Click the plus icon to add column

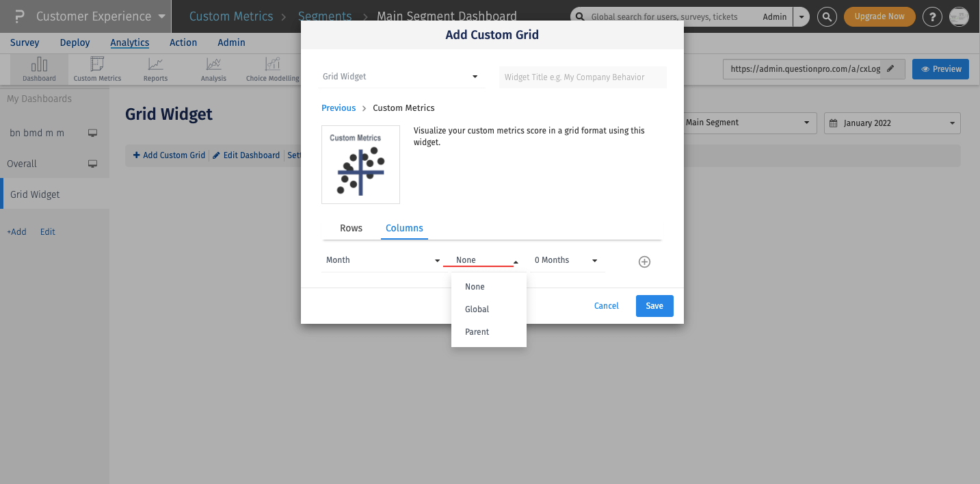(x=644, y=262)
